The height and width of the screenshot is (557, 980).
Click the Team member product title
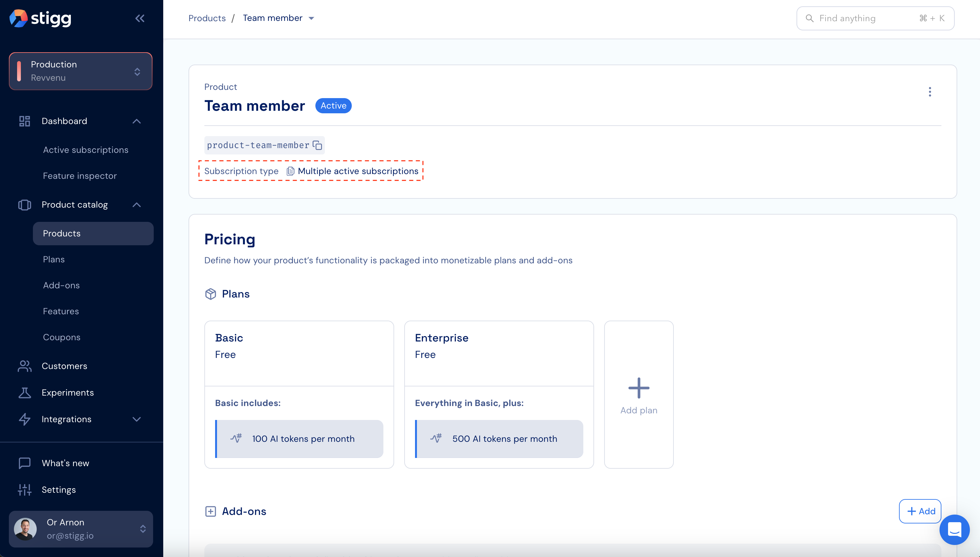coord(255,106)
